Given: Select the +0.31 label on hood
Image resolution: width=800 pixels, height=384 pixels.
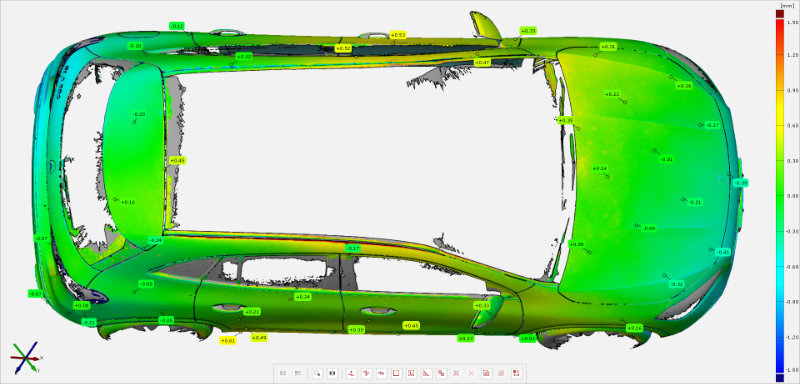Looking at the screenshot, I should (608, 47).
